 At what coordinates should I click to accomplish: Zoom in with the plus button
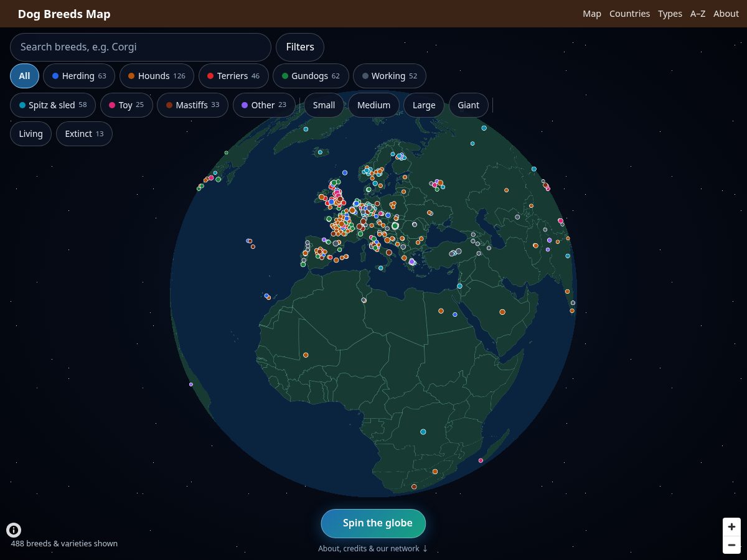(x=731, y=526)
